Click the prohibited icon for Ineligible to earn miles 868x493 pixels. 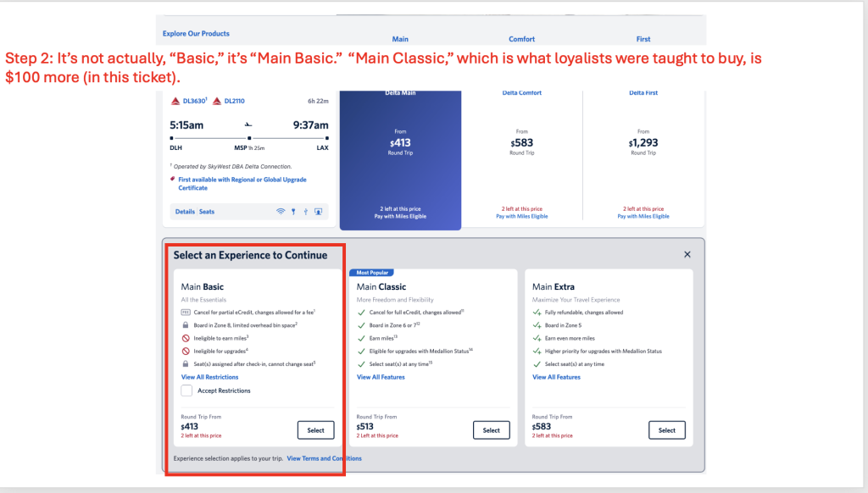point(186,339)
